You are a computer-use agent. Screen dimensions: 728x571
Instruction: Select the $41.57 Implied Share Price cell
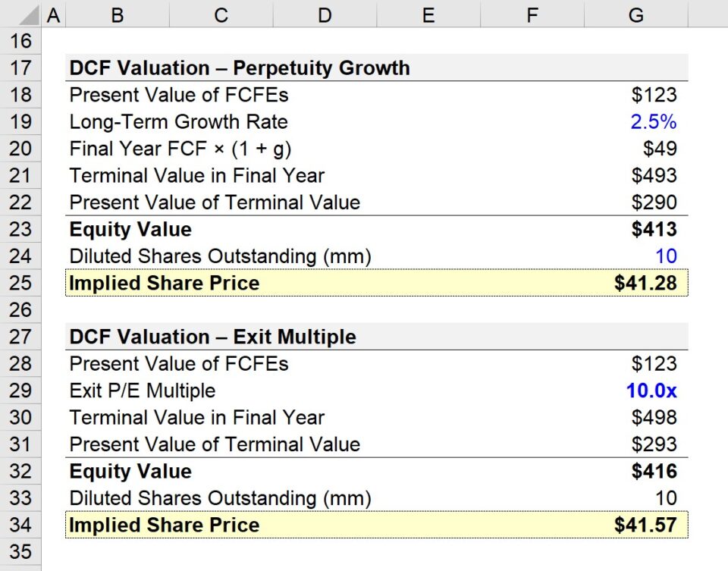click(645, 525)
